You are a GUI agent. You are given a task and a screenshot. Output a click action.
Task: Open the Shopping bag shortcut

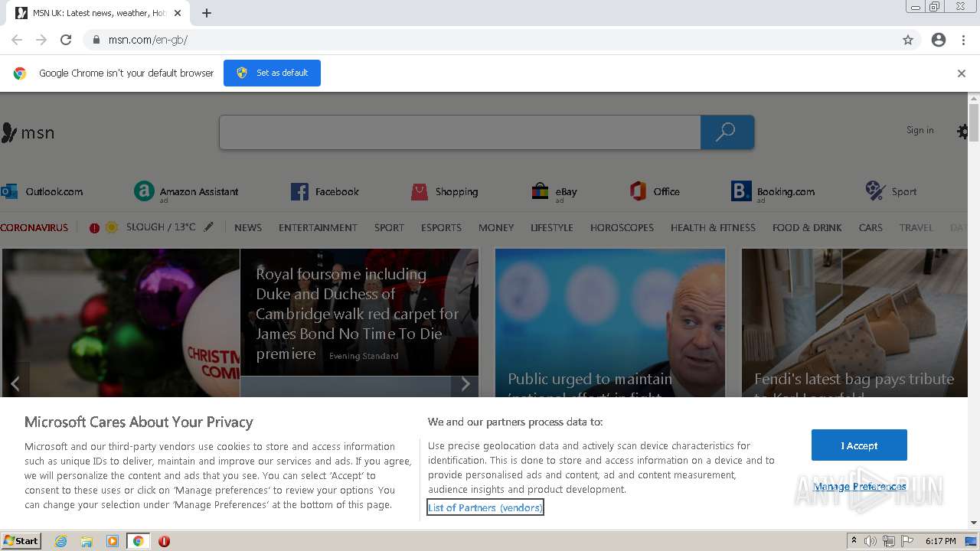click(444, 191)
